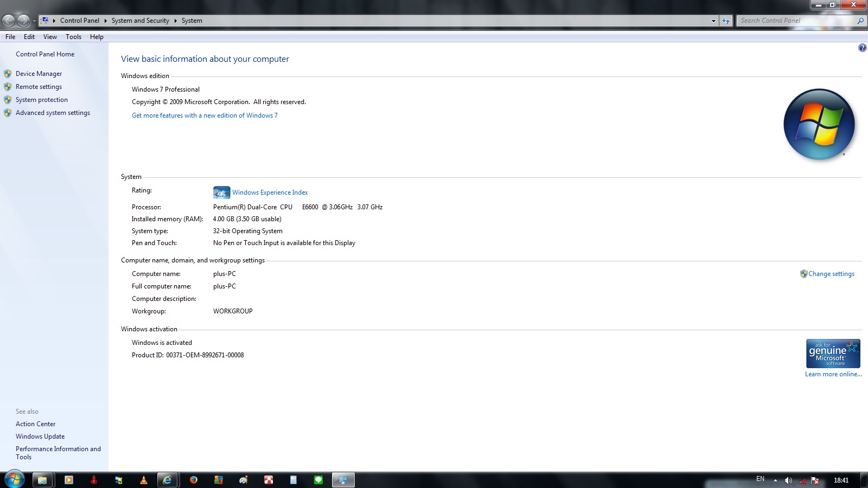
Task: Click the shield icon beside Advanced system settings
Action: point(8,113)
